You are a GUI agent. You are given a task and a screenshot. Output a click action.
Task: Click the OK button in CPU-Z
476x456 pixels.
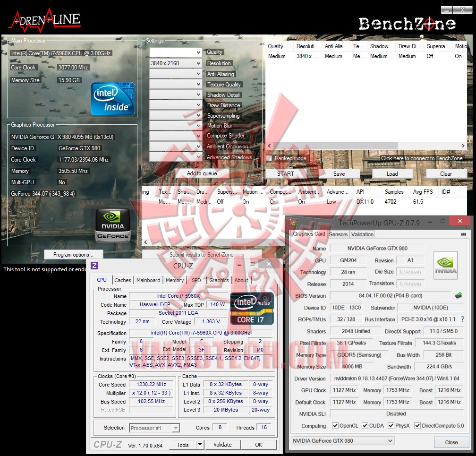click(x=259, y=445)
